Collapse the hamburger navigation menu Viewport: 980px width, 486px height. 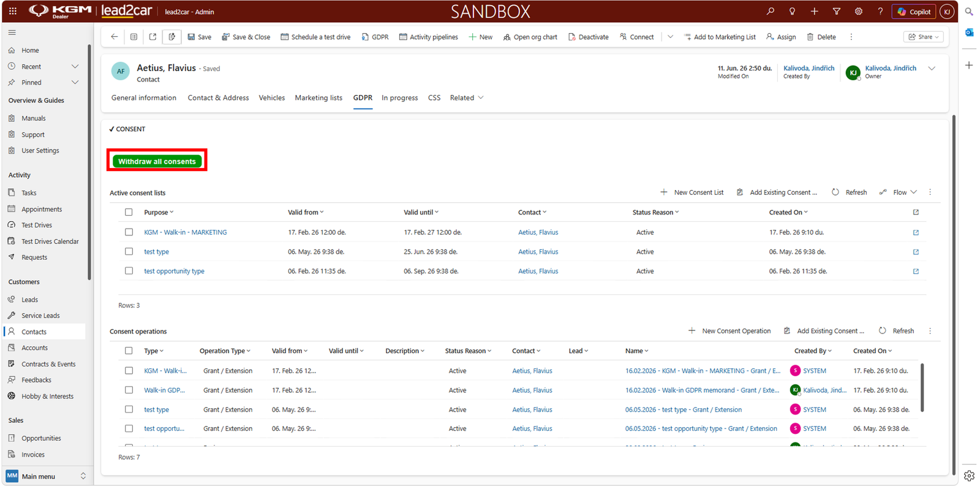12,32
